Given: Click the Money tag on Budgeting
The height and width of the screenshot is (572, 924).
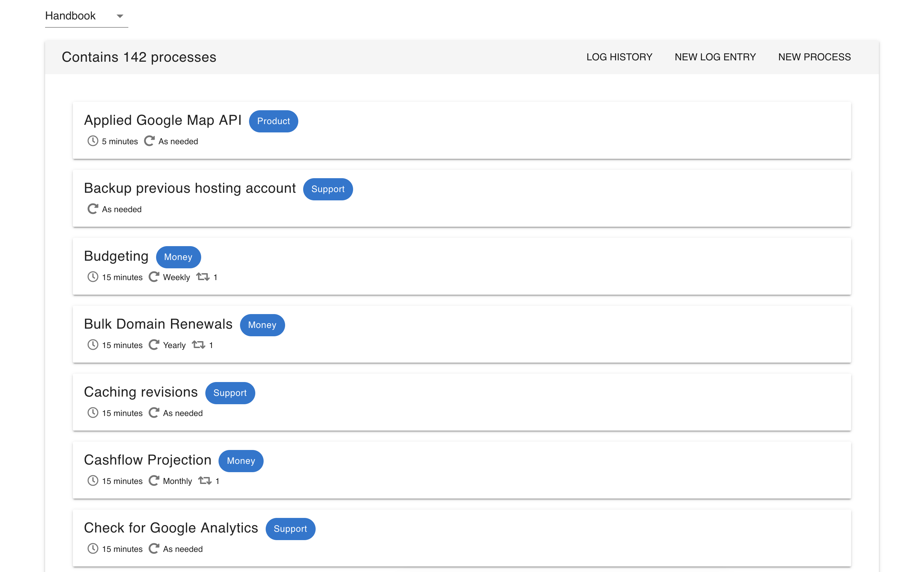Looking at the screenshot, I should 178,257.
